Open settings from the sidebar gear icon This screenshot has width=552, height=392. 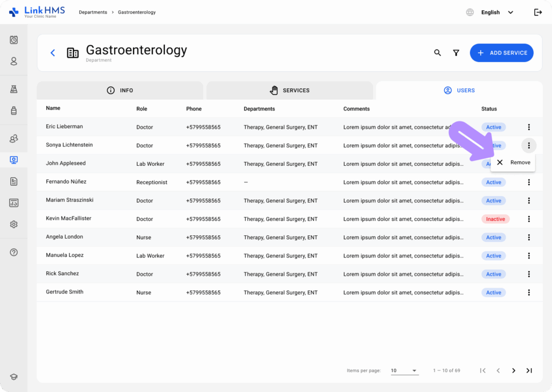(x=13, y=224)
